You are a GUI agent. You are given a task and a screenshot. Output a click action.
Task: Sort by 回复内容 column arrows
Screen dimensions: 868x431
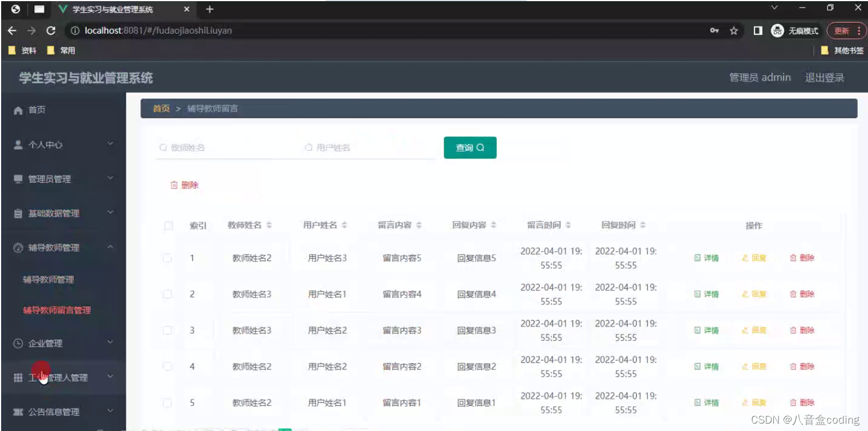click(x=494, y=225)
